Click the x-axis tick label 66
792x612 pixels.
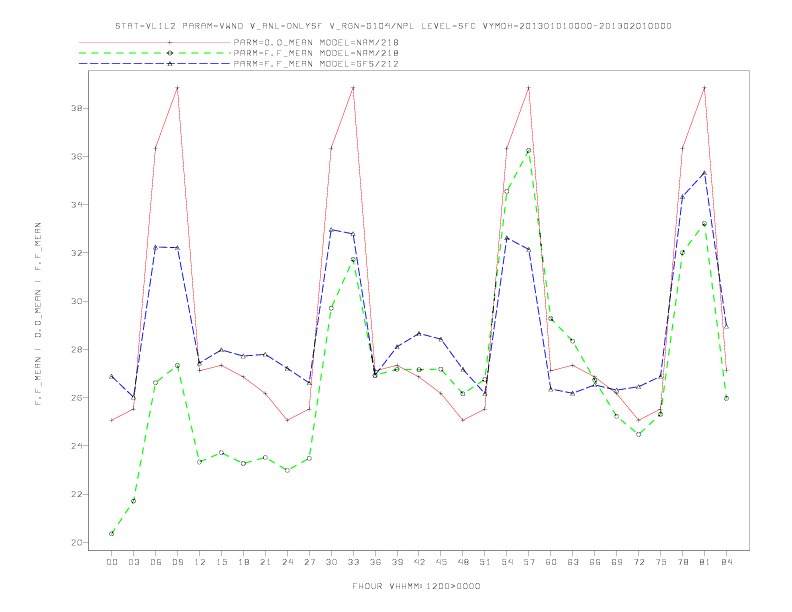tap(595, 562)
